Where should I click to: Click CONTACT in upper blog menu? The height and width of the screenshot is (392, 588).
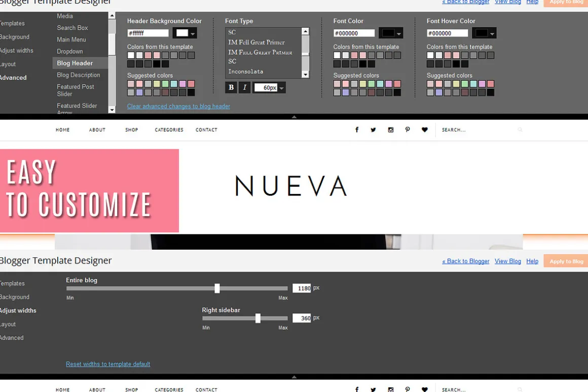coord(206,130)
